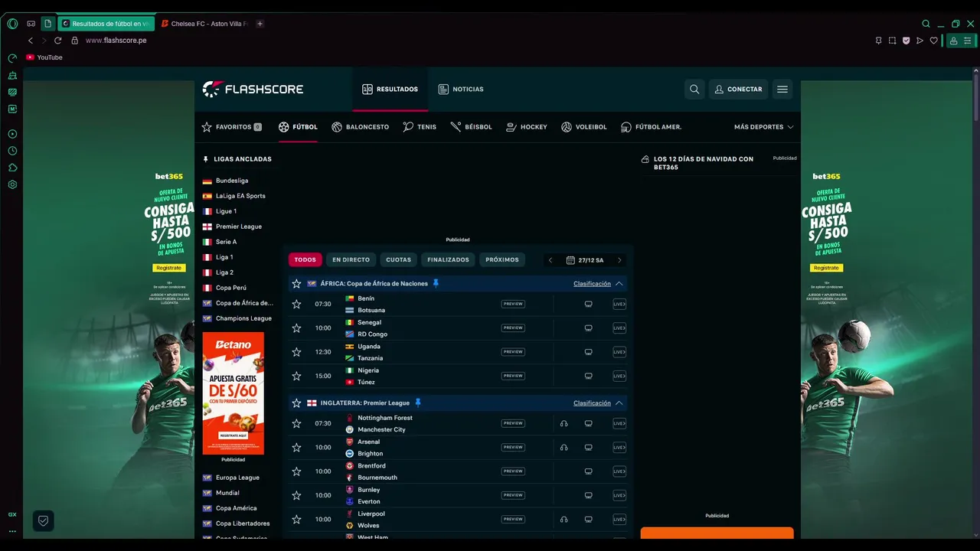Go to previous day arrow
Viewport: 980px width, 551px height.
click(x=550, y=260)
